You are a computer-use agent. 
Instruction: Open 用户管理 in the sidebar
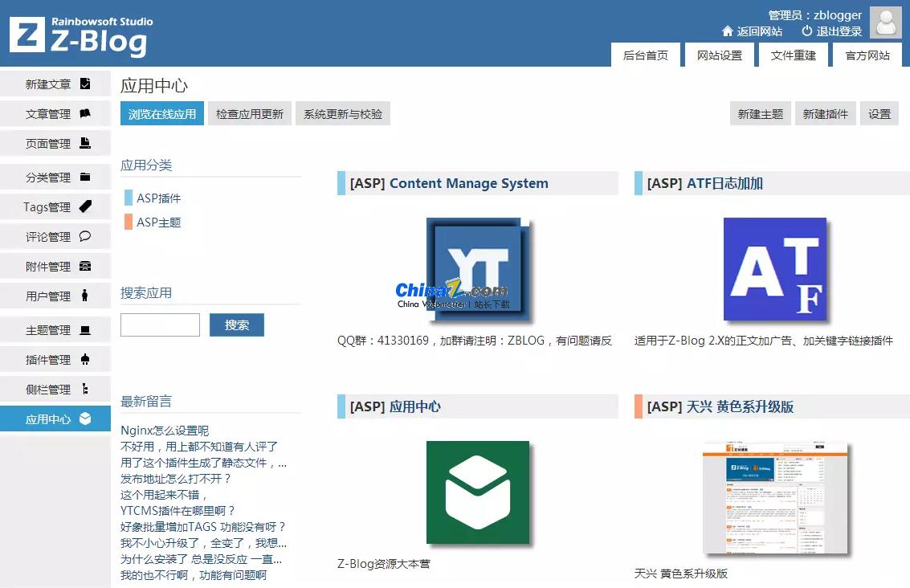(55, 296)
